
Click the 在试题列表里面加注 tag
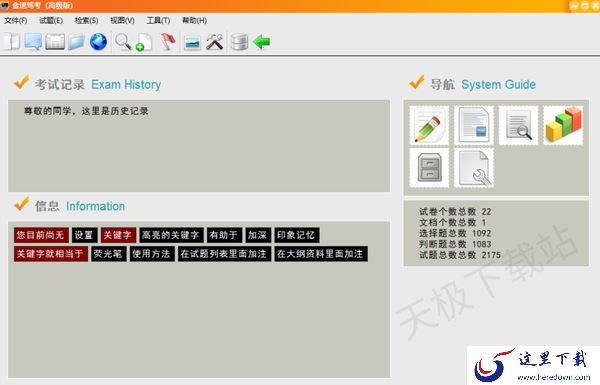point(224,254)
